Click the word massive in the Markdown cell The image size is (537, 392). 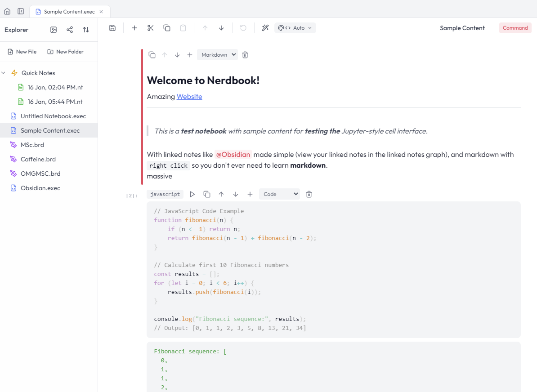click(160, 176)
